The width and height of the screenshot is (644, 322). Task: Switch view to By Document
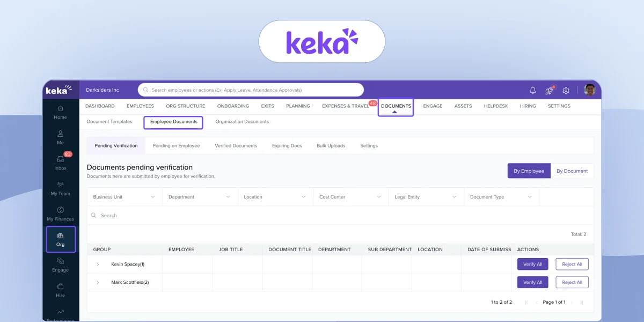572,171
